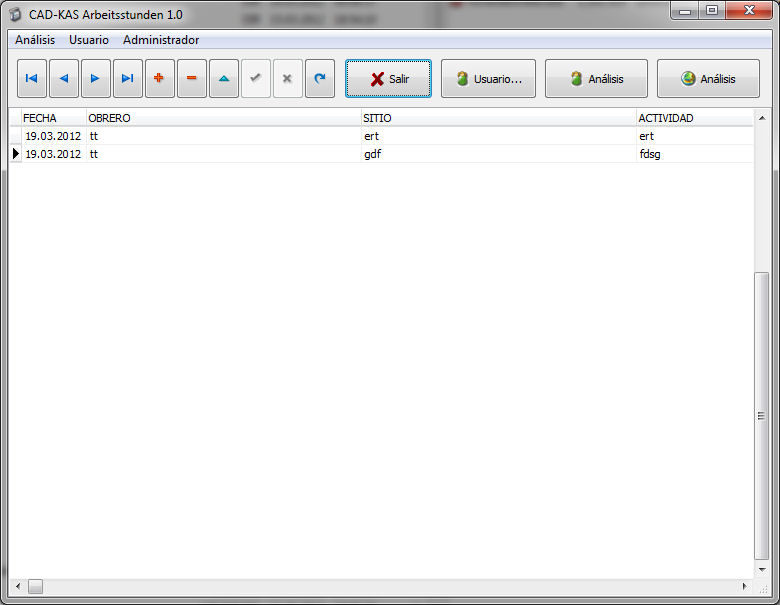Go to the previous record
This screenshot has height=605, width=780.
(64, 78)
